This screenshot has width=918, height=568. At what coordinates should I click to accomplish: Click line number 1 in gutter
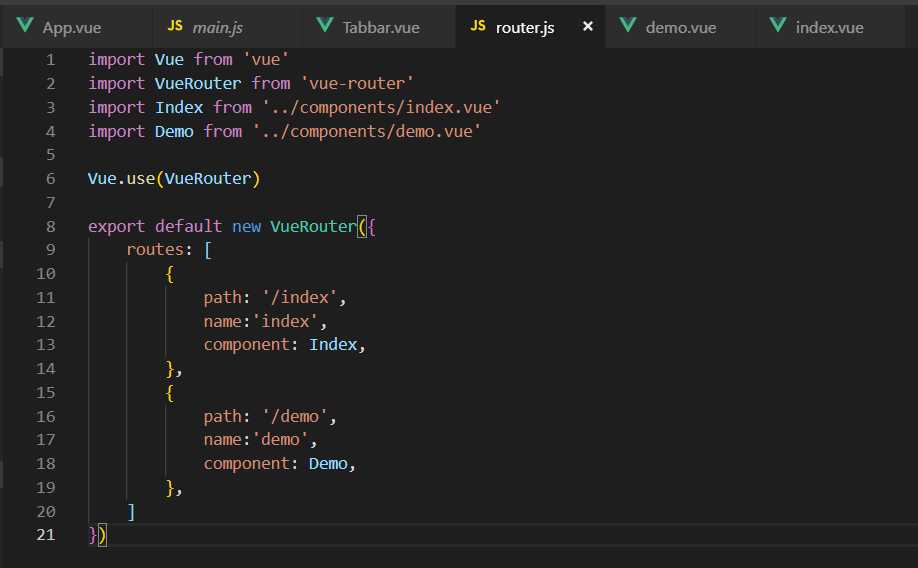click(x=50, y=60)
